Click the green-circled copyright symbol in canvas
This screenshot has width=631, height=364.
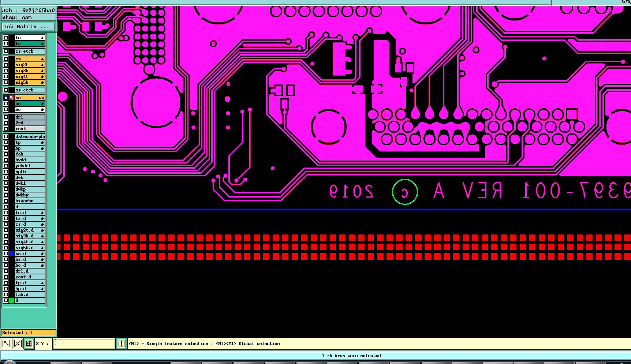tap(405, 192)
